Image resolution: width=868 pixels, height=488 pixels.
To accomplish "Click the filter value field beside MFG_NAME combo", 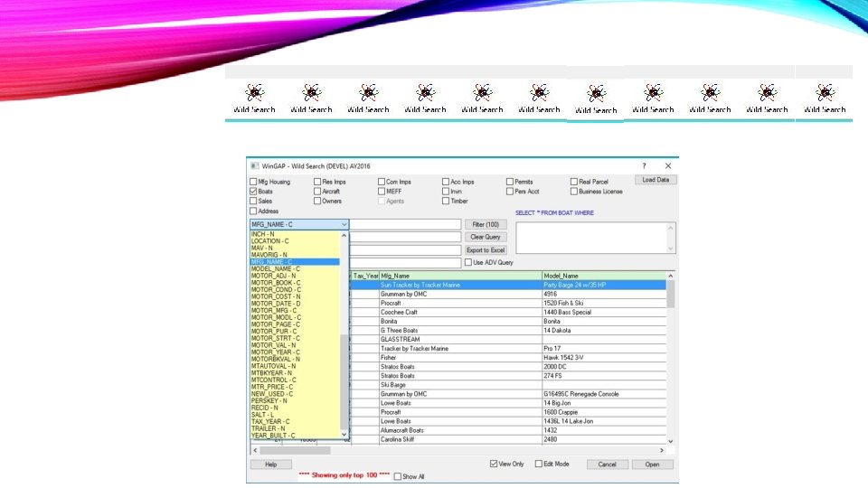I will tap(405, 225).
